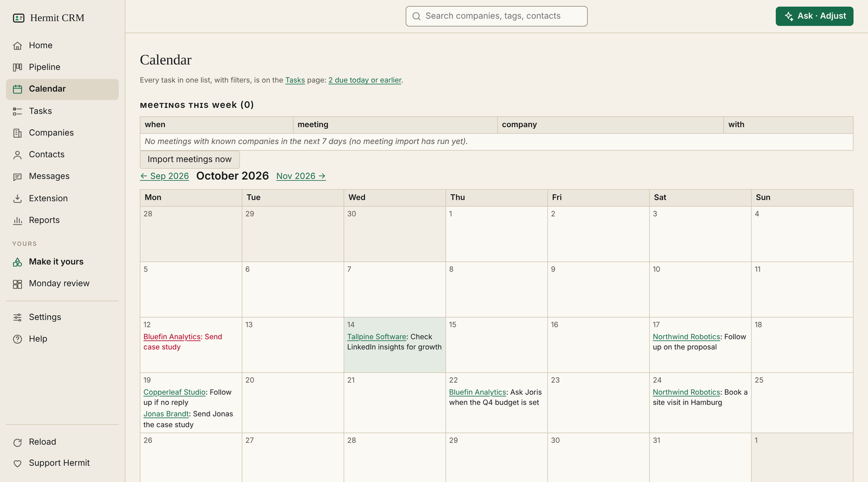The height and width of the screenshot is (482, 868).
Task: Click the Extension download icon
Action: point(17,199)
